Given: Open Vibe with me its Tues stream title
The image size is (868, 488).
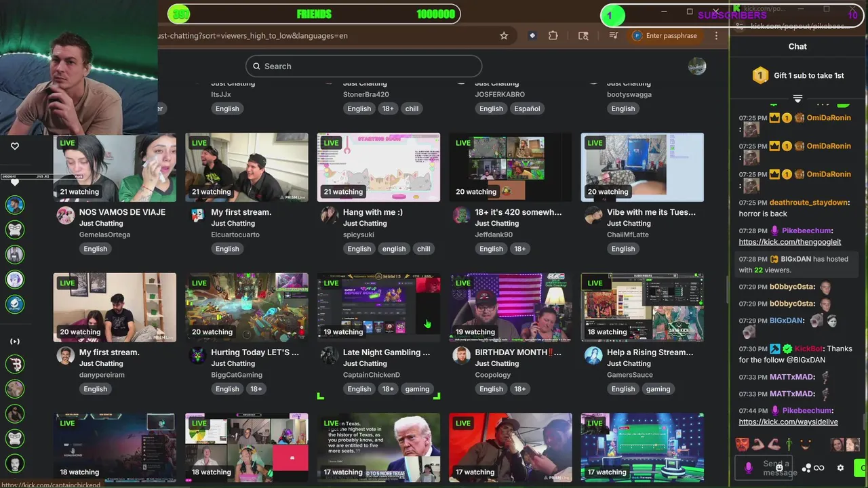Looking at the screenshot, I should pos(651,212).
